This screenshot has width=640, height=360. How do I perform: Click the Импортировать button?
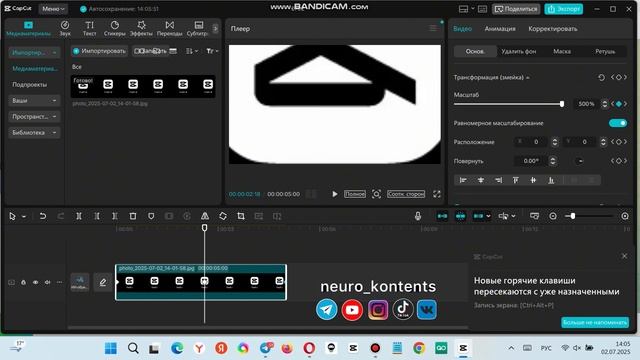[99, 51]
